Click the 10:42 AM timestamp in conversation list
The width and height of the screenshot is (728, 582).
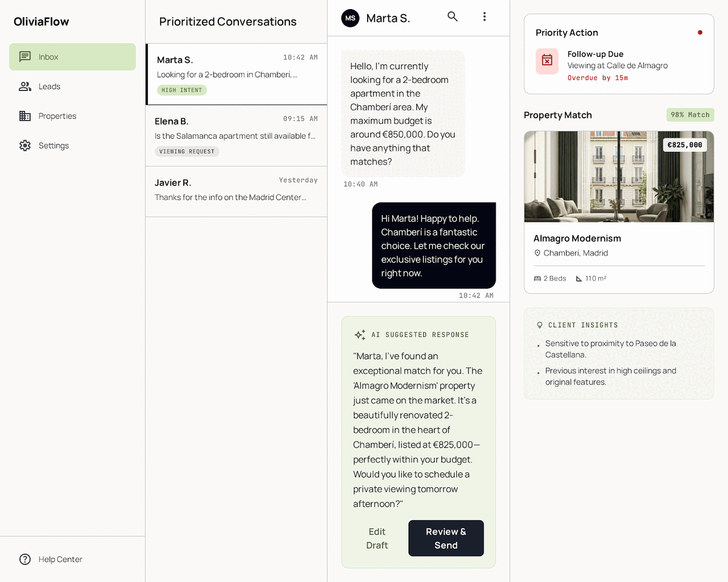click(300, 58)
